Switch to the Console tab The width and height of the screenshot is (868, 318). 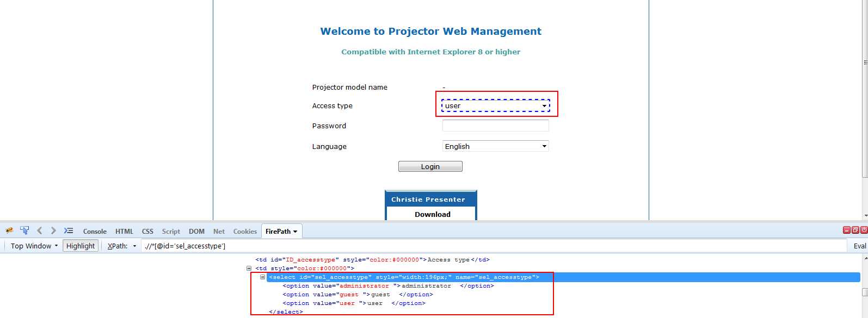click(95, 232)
